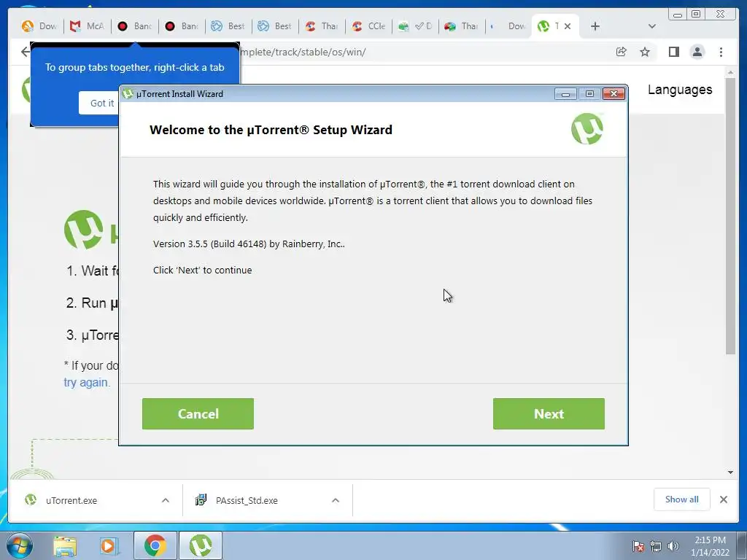Toggle Chrome's side panel icon

click(673, 52)
